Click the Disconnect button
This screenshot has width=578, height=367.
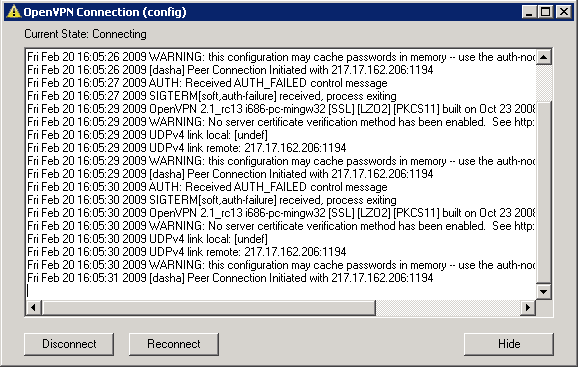(x=69, y=344)
